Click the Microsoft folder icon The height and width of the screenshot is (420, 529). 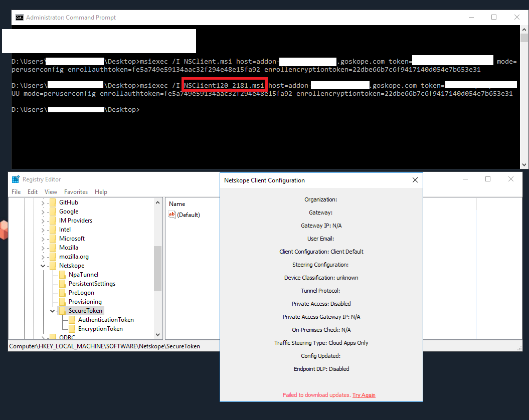click(x=53, y=239)
